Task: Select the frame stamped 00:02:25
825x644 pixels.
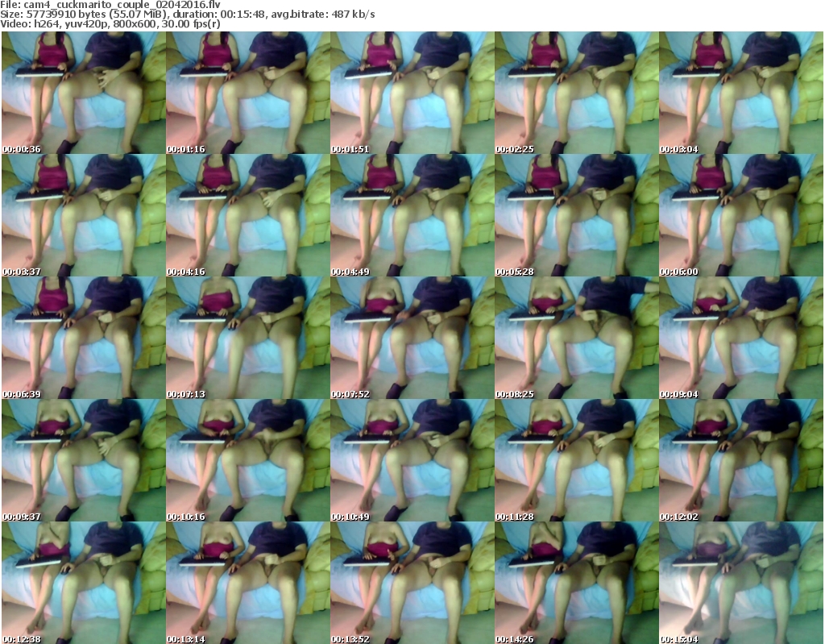Action: [x=576, y=93]
